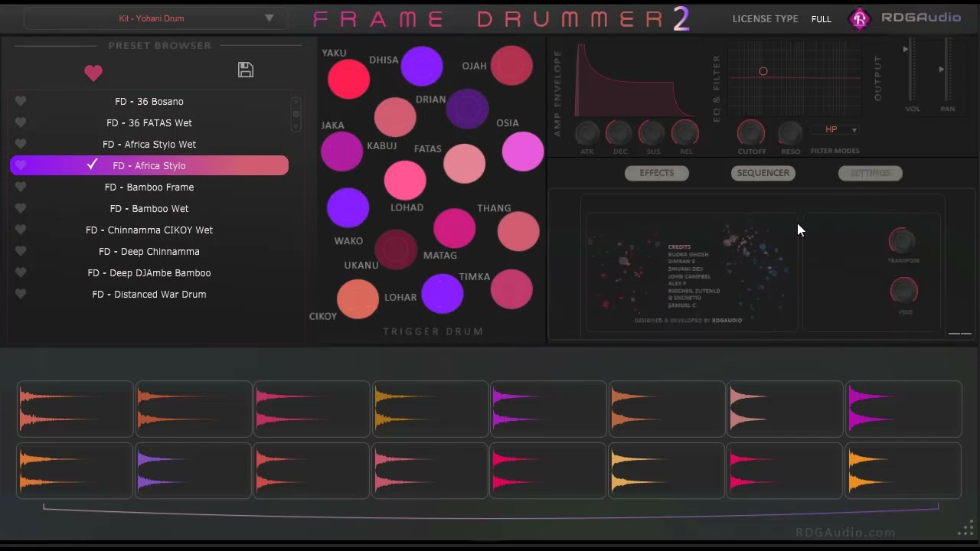Click the last magenta waveform in top row
This screenshot has height=551, width=980.
pyautogui.click(x=903, y=409)
